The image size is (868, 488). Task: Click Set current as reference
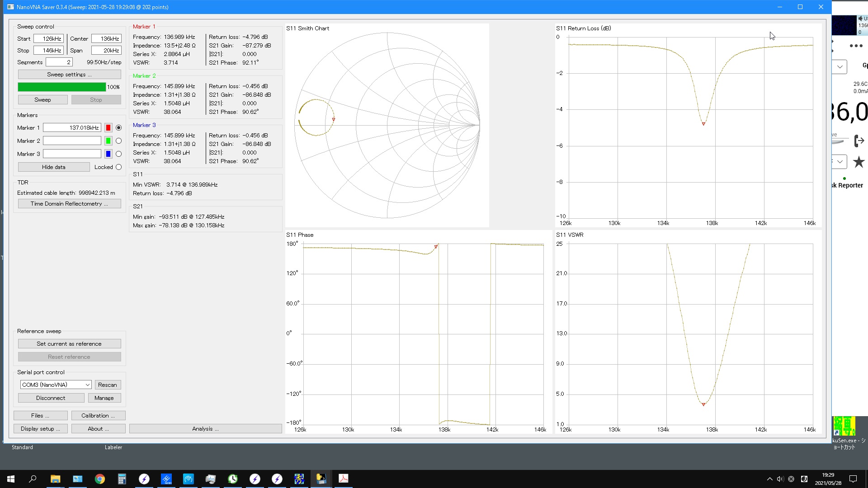point(69,344)
